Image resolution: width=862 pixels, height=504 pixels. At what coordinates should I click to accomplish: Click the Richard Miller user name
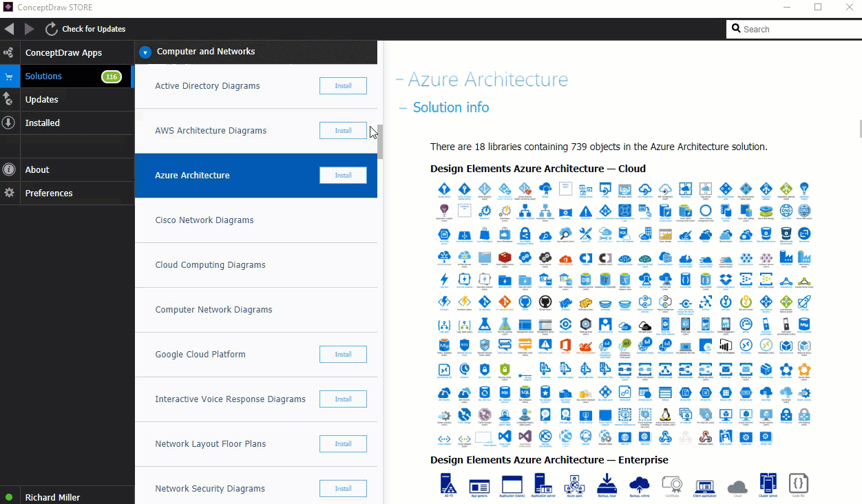[x=52, y=497]
